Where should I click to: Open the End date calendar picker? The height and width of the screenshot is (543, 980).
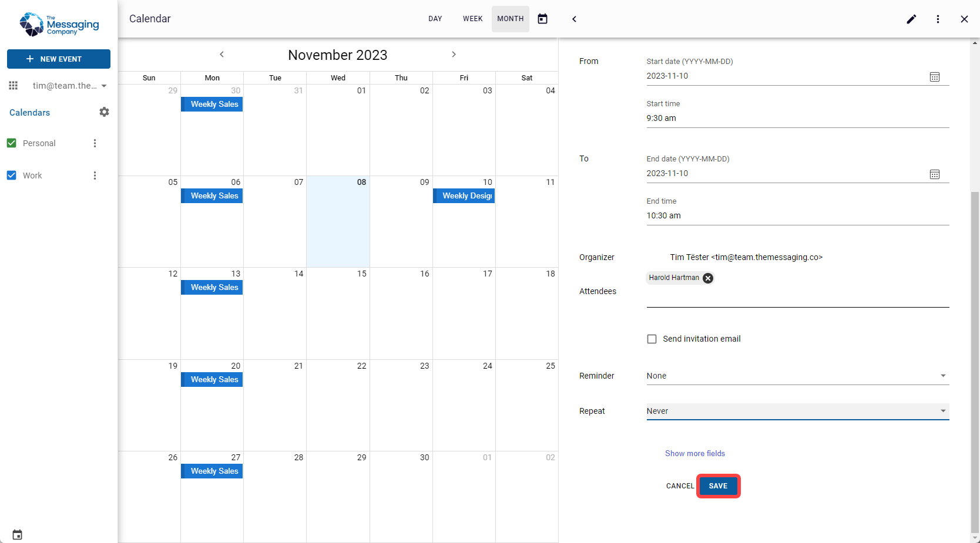pos(935,174)
